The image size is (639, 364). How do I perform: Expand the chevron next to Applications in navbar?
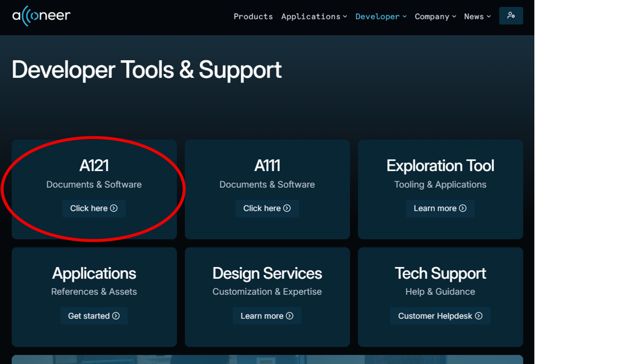(x=345, y=16)
